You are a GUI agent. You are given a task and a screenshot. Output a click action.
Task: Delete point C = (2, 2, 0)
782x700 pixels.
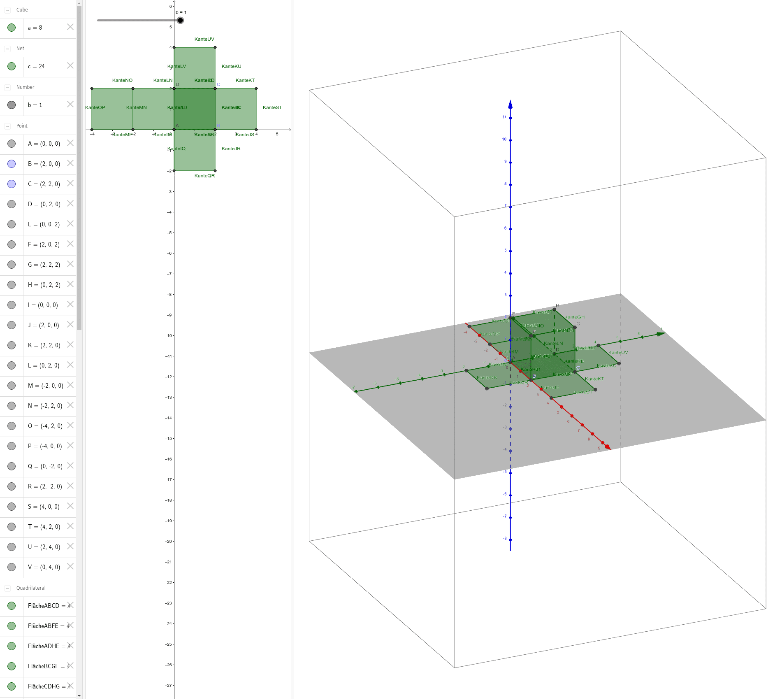(x=70, y=183)
